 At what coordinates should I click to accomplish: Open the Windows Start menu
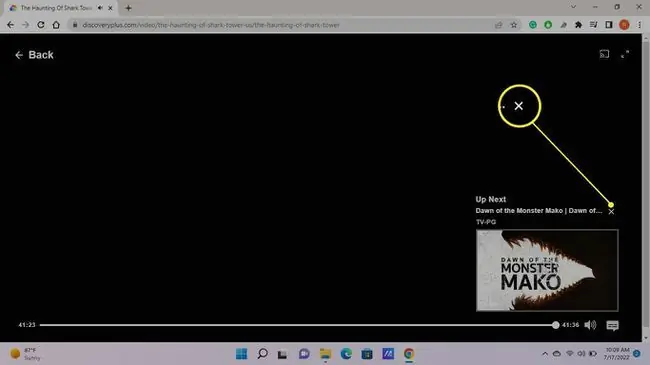(x=241, y=354)
